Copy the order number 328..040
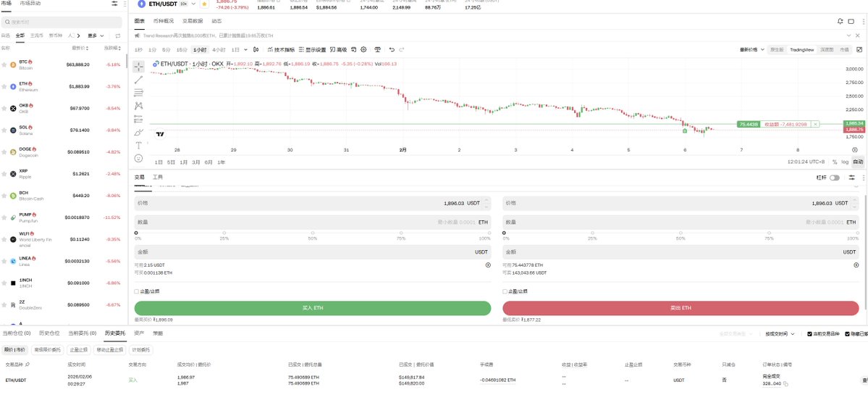Image resolution: width=868 pixels, height=395 pixels. (786, 383)
